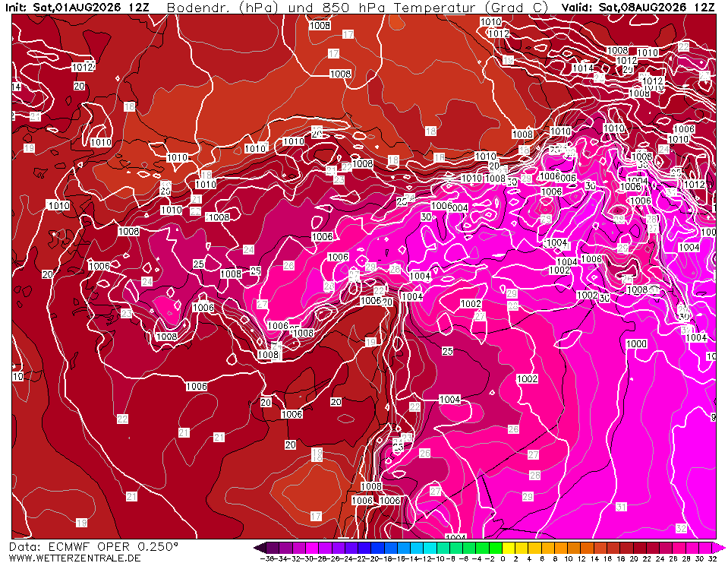The height and width of the screenshot is (563, 728).
Task: Select the orange 8 to 10 swatch
Action: coord(561,548)
